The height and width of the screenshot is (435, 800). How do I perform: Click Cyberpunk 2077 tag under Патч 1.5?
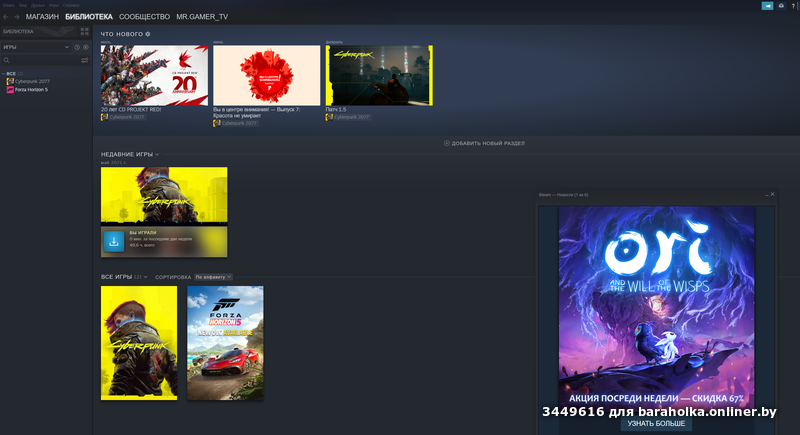(348, 117)
